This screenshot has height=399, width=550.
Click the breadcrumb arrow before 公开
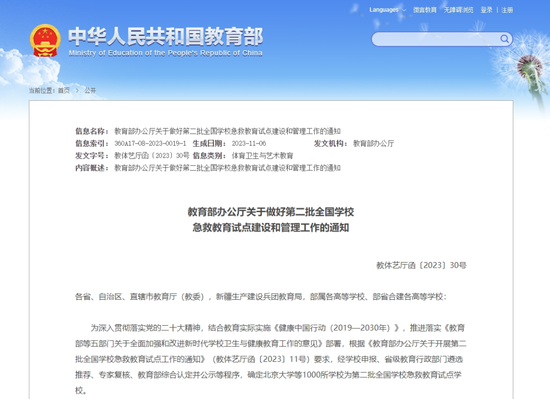[77, 90]
